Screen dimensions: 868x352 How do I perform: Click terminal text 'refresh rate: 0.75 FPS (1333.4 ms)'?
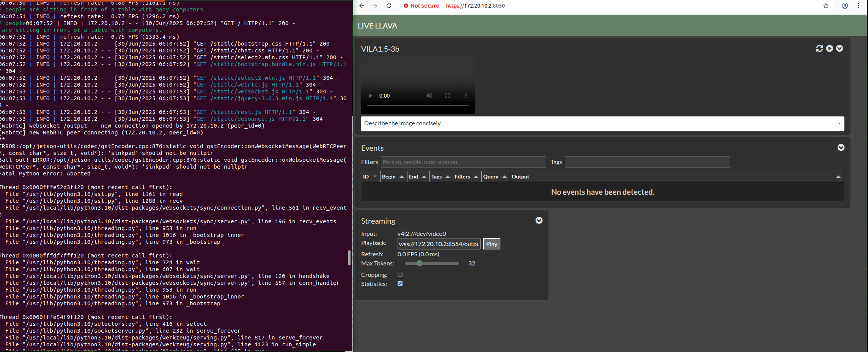pos(120,37)
